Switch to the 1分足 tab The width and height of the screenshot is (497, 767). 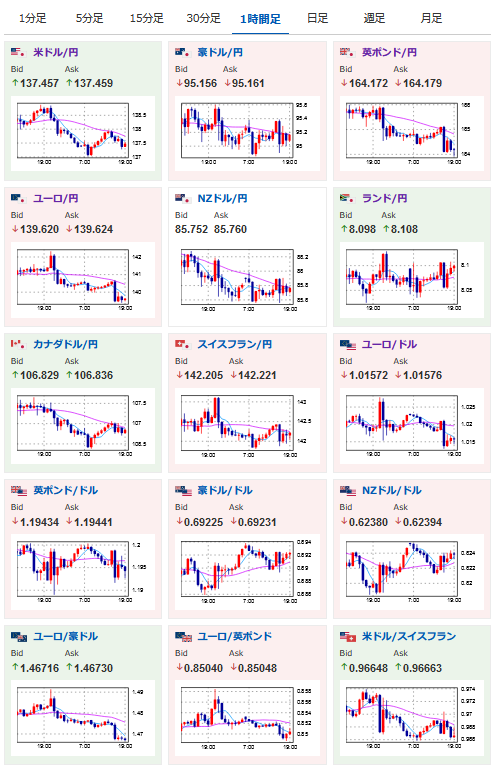tap(32, 19)
